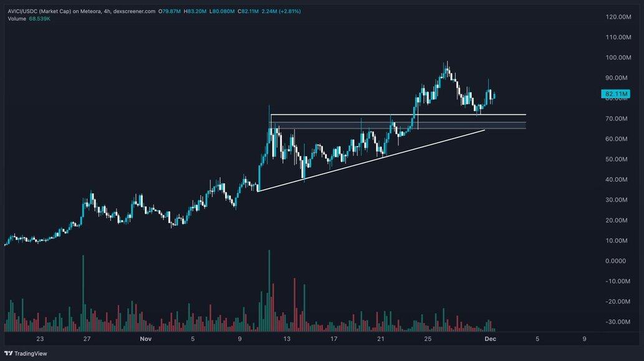Click the 2.24M (+2.81%) change value
Image resolution: width=644 pixels, height=361 pixels.
280,11
